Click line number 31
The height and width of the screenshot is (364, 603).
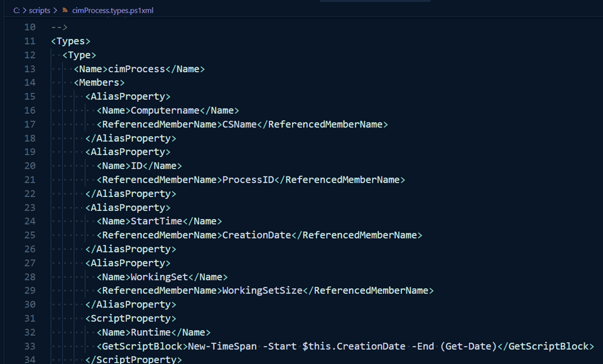click(30, 318)
